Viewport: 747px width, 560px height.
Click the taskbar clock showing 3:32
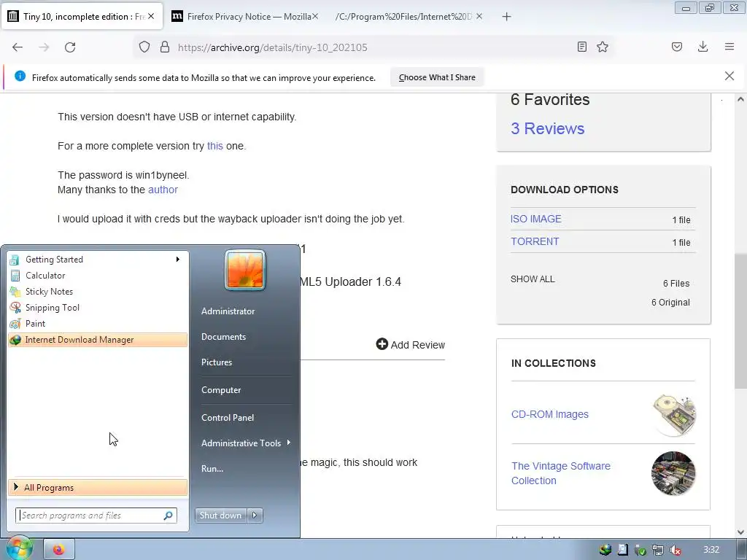pos(711,550)
